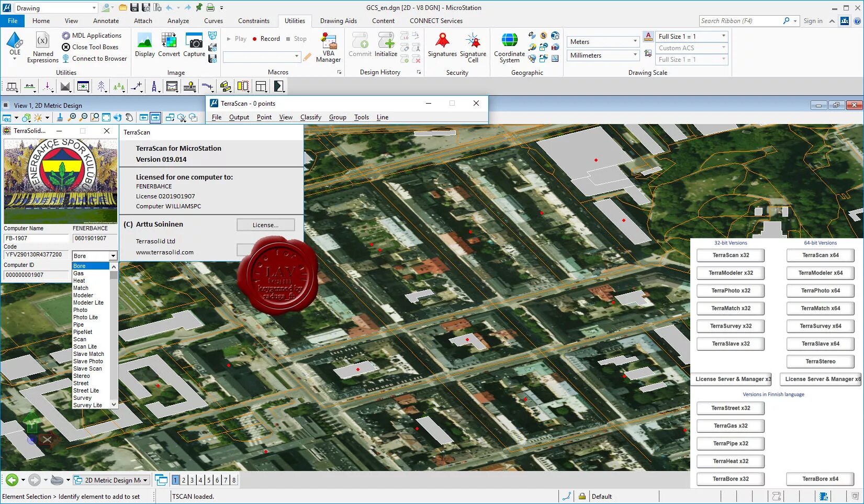Open the 2D Metric Design model dropdown

tap(111, 480)
